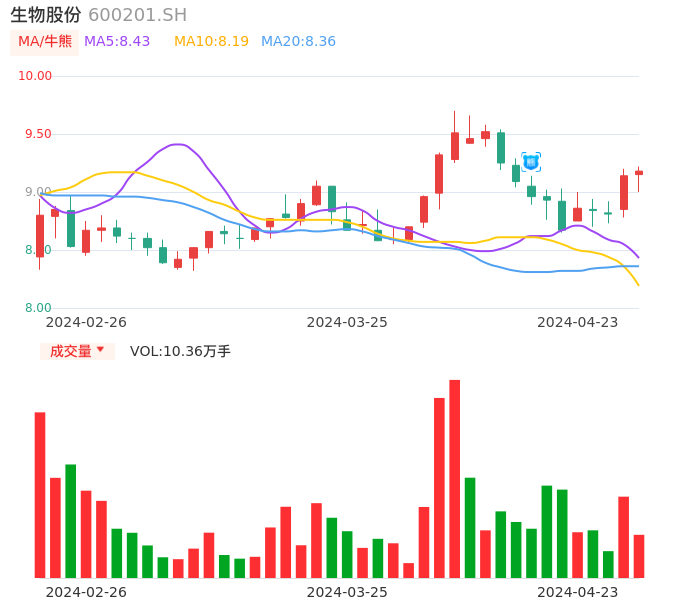Select the MA/牛熊 indicator button
686x606 pixels.
click(45, 42)
